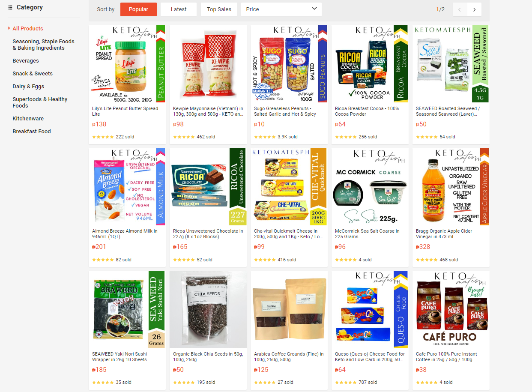This screenshot has height=392, width=532.
Task: Select Kitchenware category
Action: pos(28,119)
